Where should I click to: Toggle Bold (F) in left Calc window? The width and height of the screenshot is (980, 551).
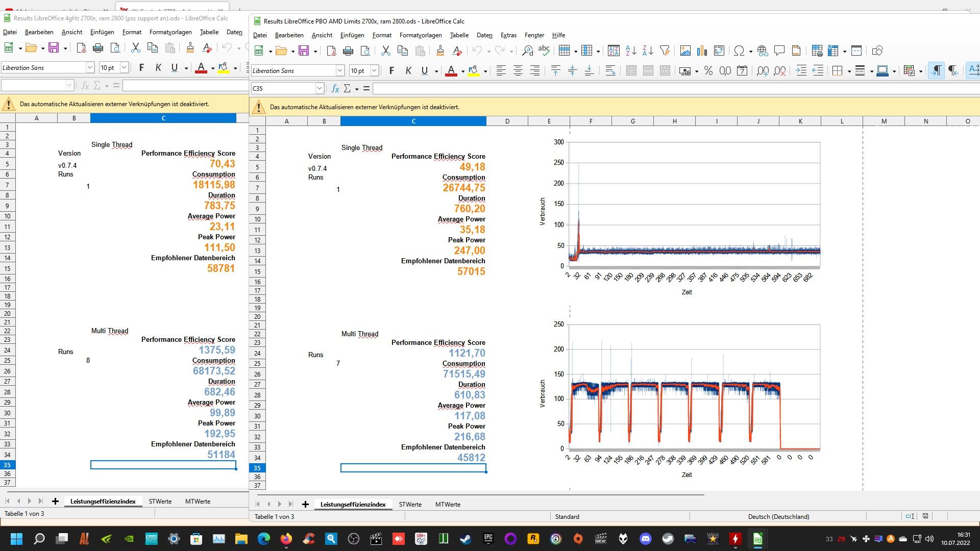pos(141,67)
